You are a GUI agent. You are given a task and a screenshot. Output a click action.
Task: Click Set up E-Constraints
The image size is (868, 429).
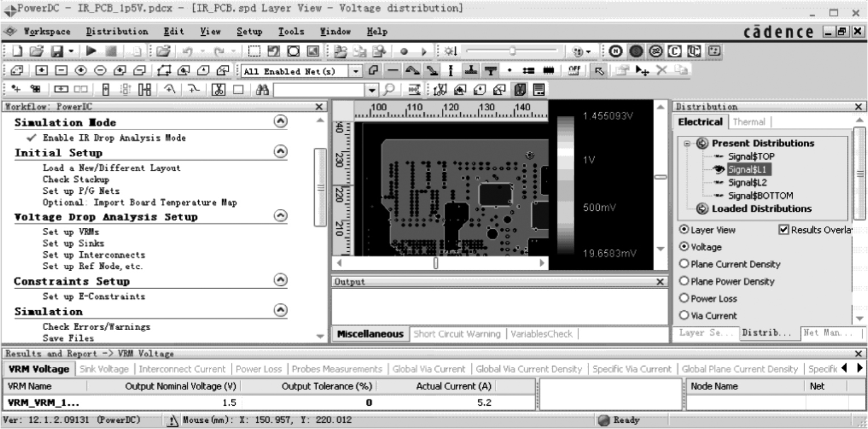pyautogui.click(x=94, y=297)
